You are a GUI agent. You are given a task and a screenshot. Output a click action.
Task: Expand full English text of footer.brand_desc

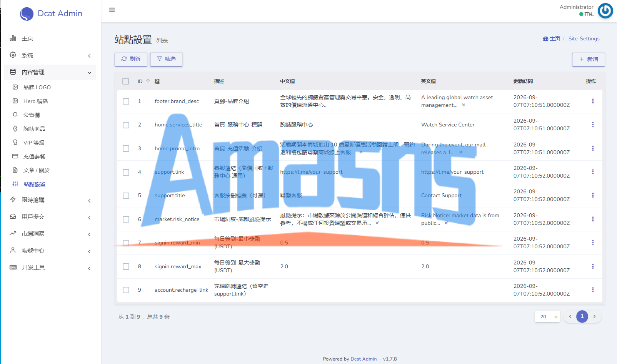(464, 105)
